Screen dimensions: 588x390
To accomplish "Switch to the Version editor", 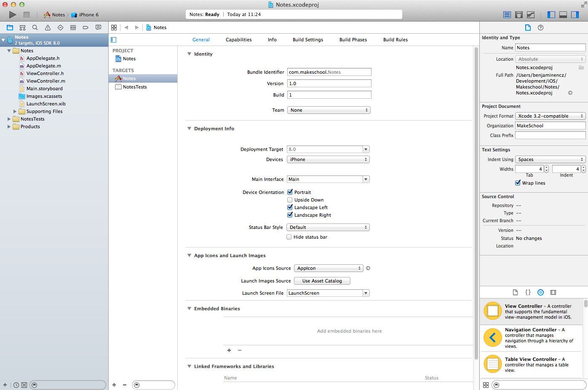I will click(531, 15).
